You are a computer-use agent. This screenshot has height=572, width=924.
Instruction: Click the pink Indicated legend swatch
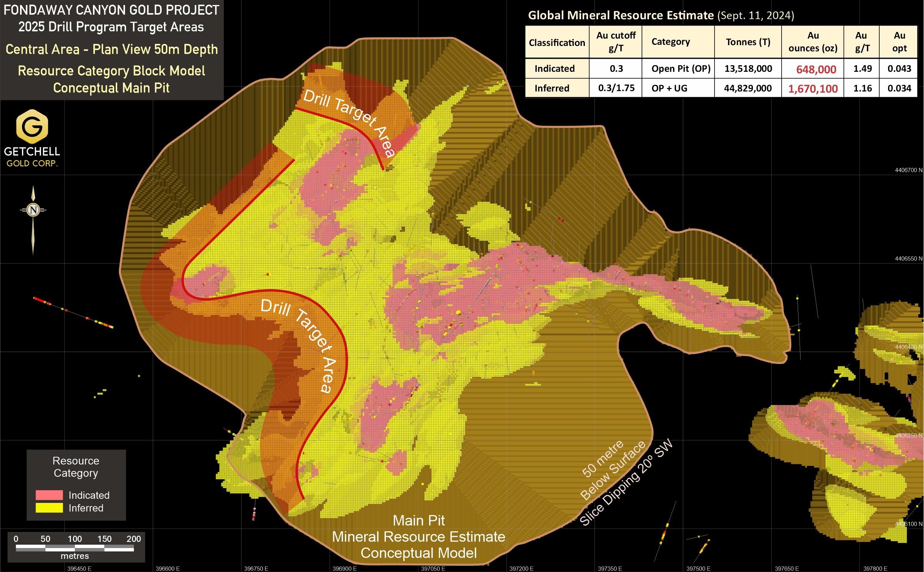(x=49, y=495)
